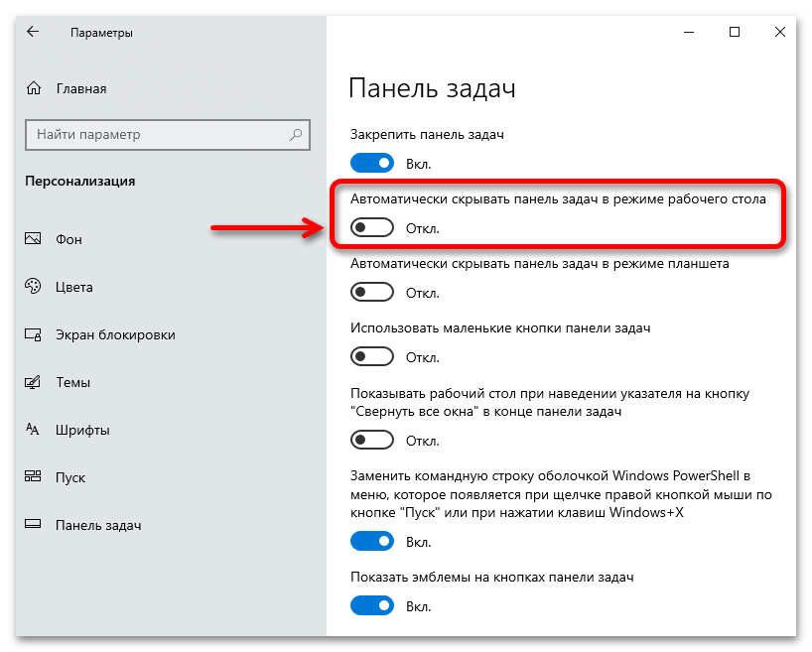Click the back arrow icon
Screen dimensions: 812x652
point(33,32)
